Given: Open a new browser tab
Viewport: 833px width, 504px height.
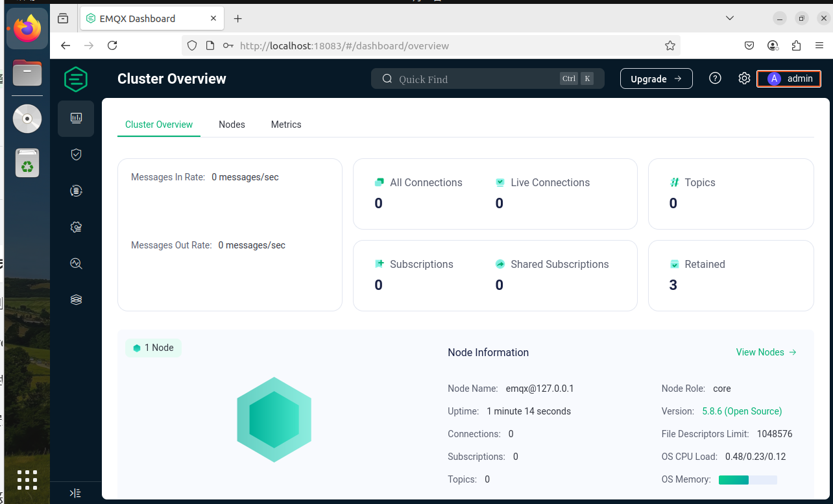Looking at the screenshot, I should tap(237, 18).
